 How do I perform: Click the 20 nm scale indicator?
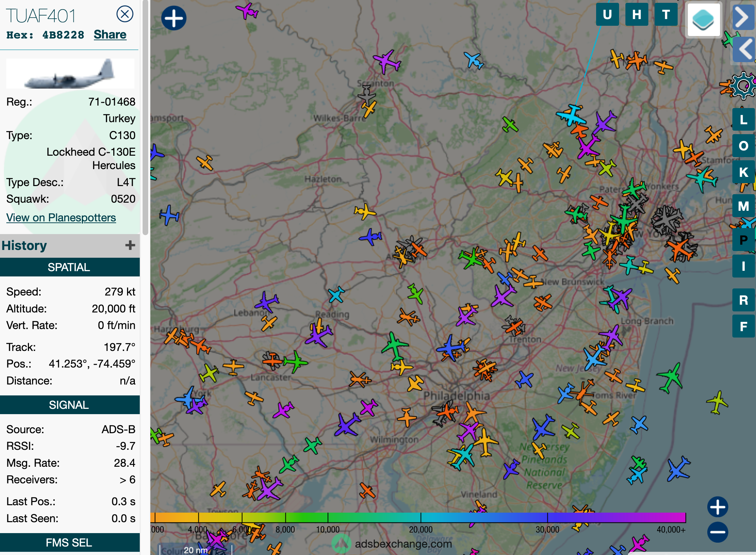coord(196,550)
